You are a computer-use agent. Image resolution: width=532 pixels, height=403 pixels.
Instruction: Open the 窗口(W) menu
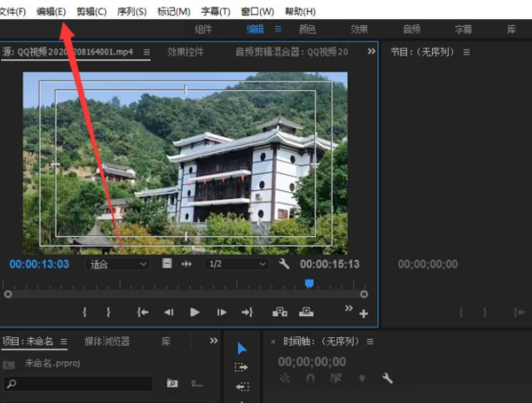[257, 11]
